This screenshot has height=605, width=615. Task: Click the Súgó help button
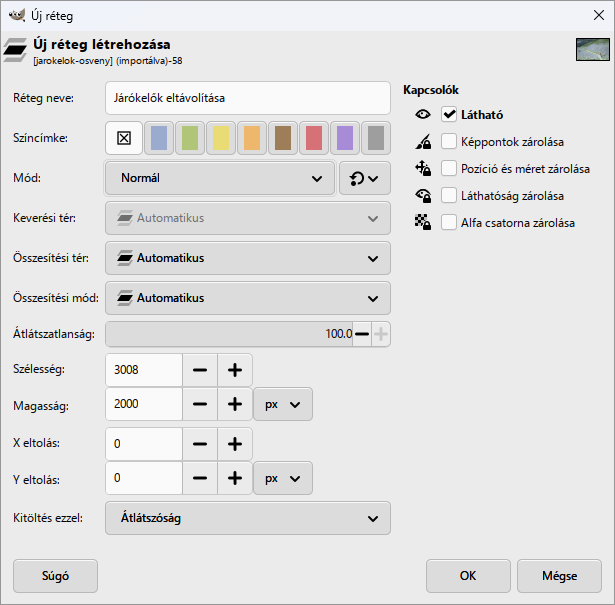coord(55,576)
